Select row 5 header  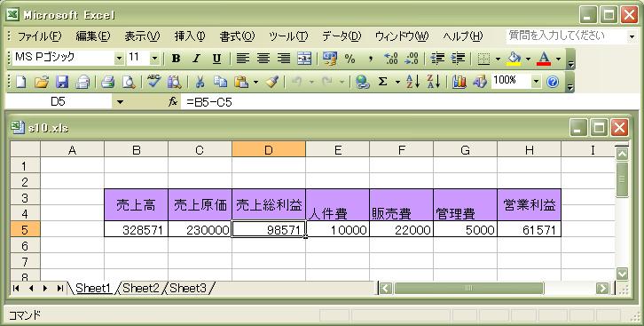pyautogui.click(x=25, y=229)
